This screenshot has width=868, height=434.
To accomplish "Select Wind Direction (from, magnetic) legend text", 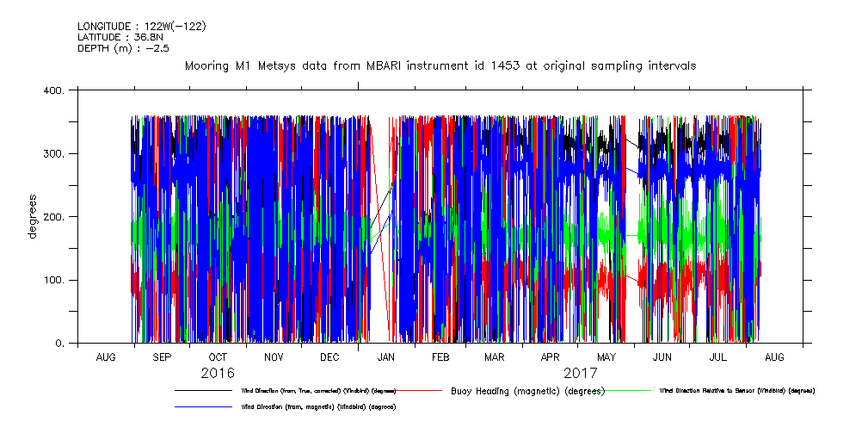I will [318, 406].
